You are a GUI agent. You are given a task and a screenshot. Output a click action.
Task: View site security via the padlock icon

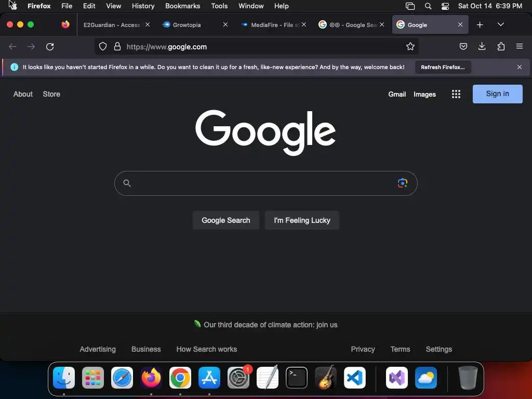point(117,46)
